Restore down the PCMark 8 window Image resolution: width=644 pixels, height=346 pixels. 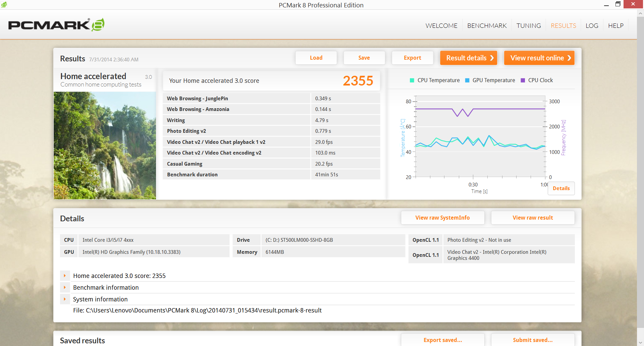[x=618, y=4]
